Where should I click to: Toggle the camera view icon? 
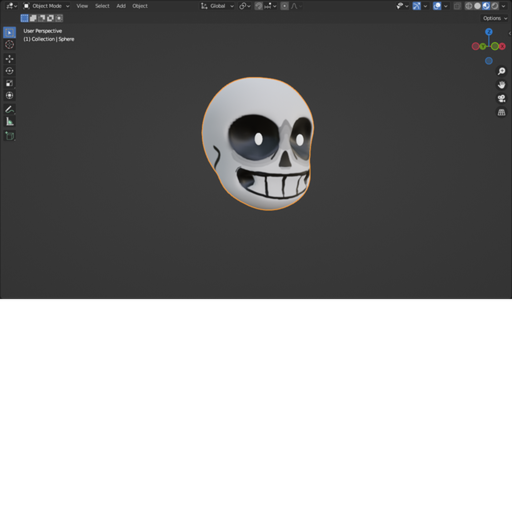(x=501, y=98)
